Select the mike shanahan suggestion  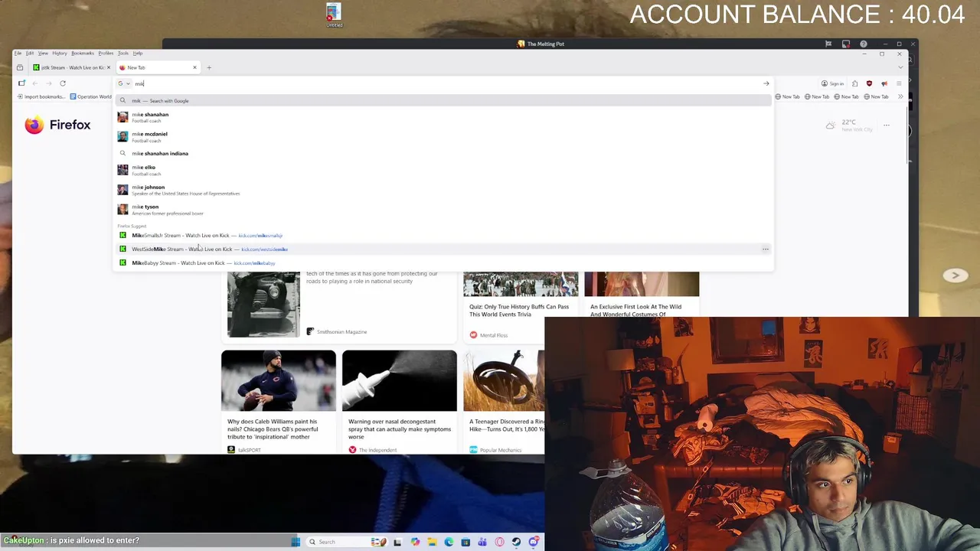(444, 117)
